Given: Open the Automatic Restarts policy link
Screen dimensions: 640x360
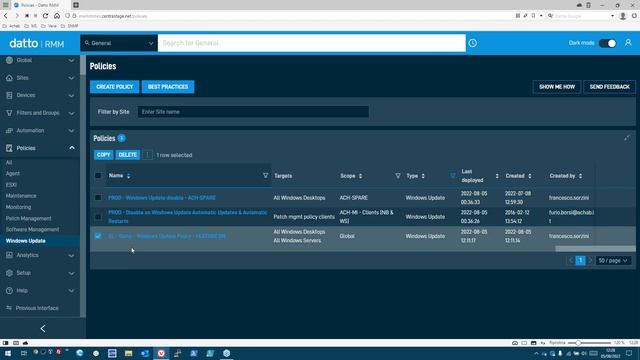Looking at the screenshot, I should click(187, 217).
